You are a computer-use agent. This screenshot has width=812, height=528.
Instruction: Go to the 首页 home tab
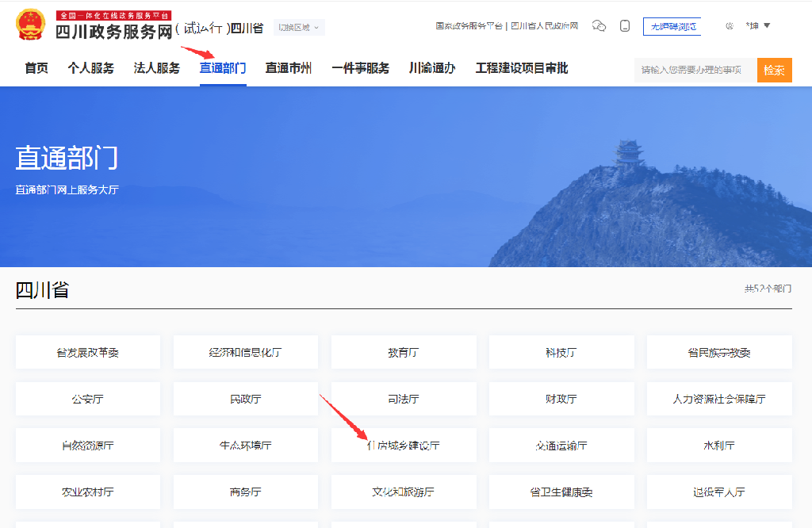pos(36,68)
